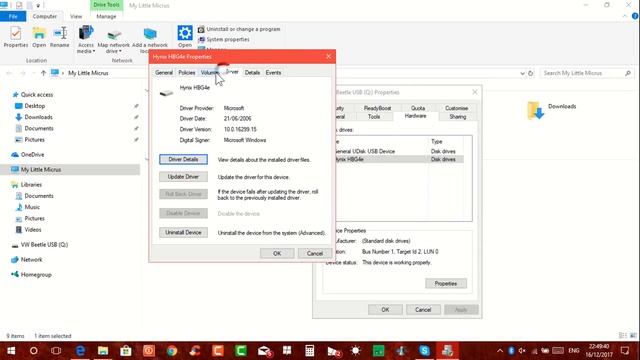Show hidden tray icons with the chevron

click(500, 351)
